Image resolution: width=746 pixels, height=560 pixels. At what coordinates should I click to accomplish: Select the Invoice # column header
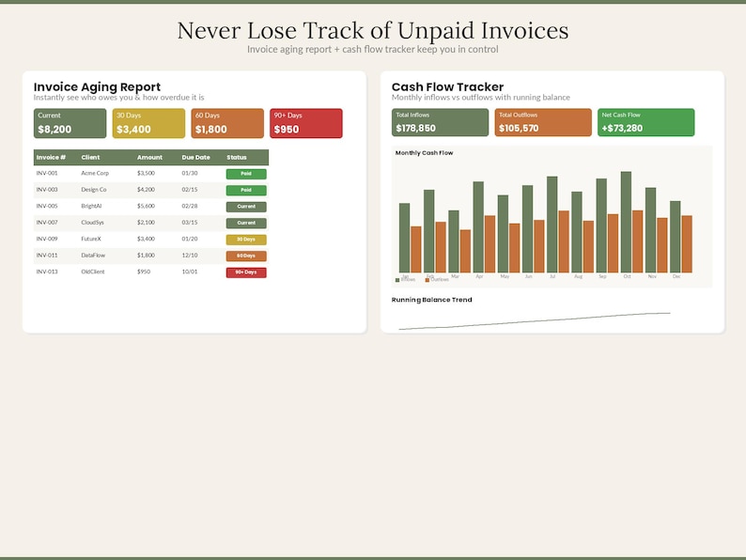coord(51,158)
